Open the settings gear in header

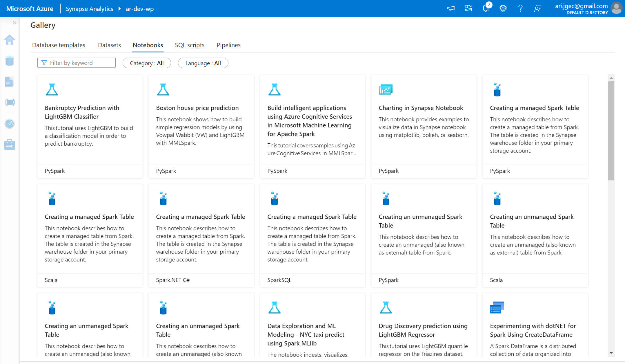point(503,8)
